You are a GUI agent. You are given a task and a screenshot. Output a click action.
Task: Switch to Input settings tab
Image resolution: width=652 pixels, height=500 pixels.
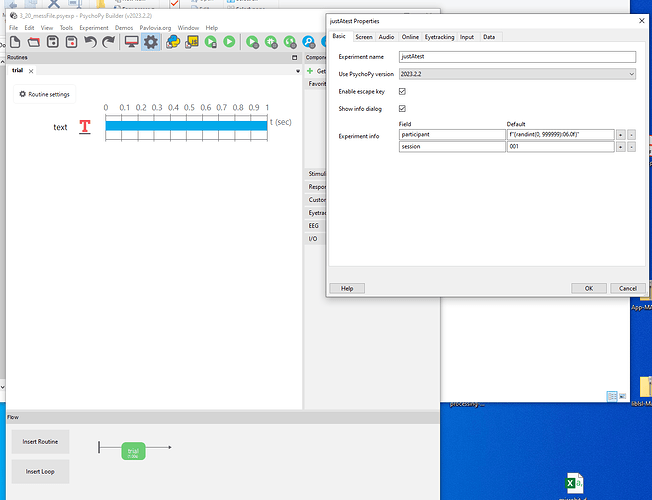pos(467,37)
